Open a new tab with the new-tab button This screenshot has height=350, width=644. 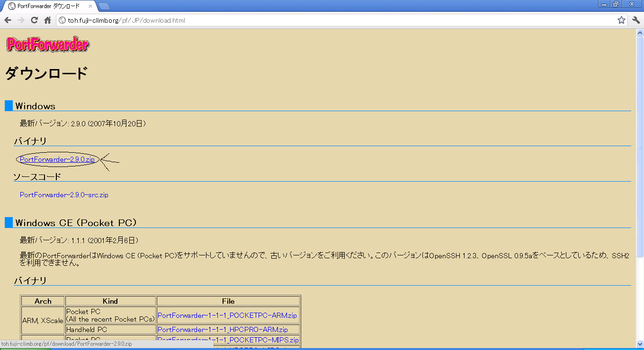pos(104,6)
